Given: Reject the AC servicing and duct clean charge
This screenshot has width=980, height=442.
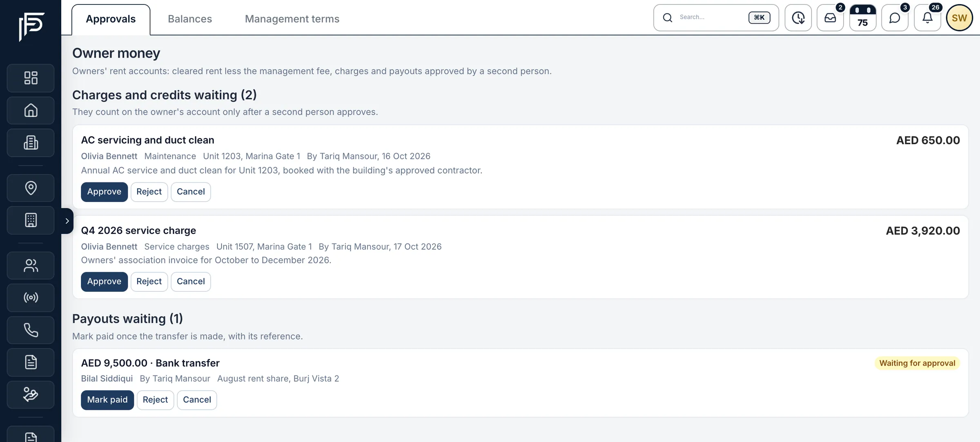Looking at the screenshot, I should pos(149,192).
